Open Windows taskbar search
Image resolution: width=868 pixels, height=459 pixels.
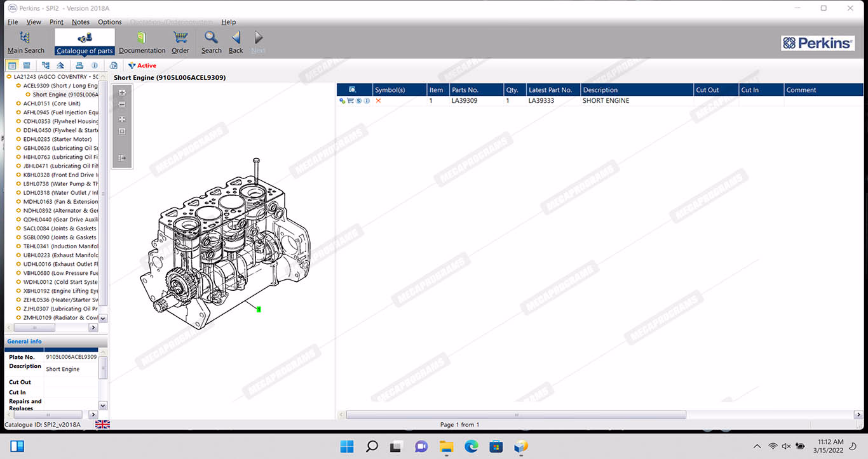[372, 446]
